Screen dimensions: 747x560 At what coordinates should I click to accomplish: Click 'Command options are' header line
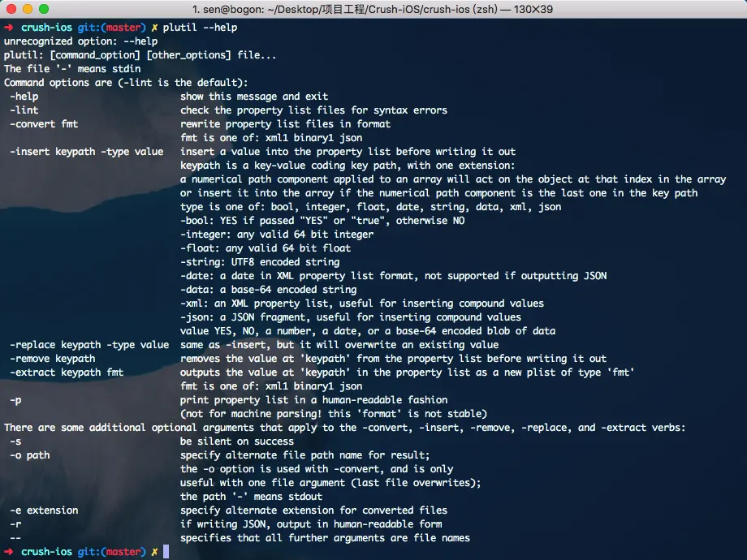[x=126, y=83]
